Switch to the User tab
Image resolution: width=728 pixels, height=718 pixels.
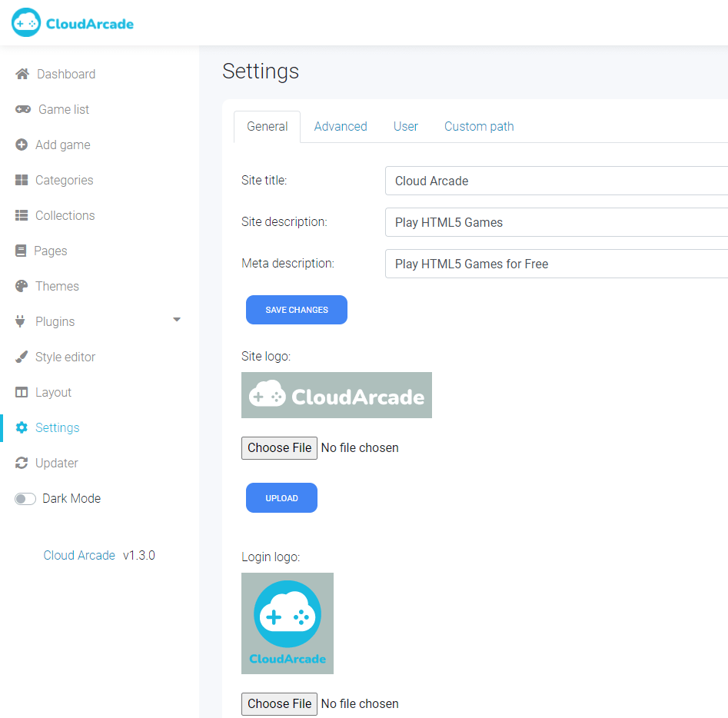pos(405,126)
